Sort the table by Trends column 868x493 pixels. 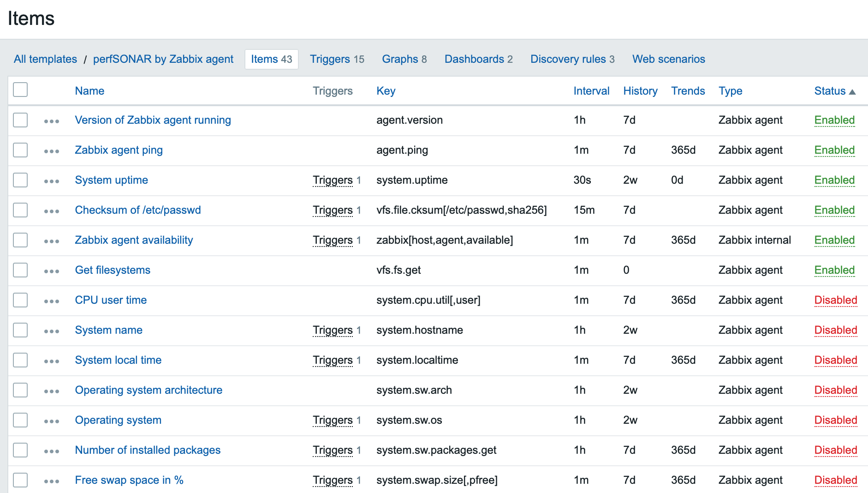point(688,91)
